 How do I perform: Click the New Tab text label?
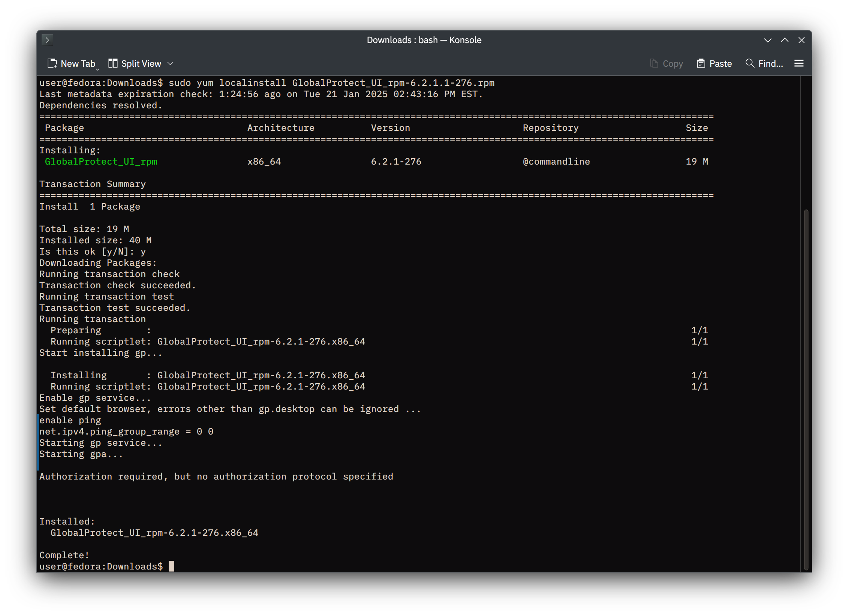tap(78, 64)
